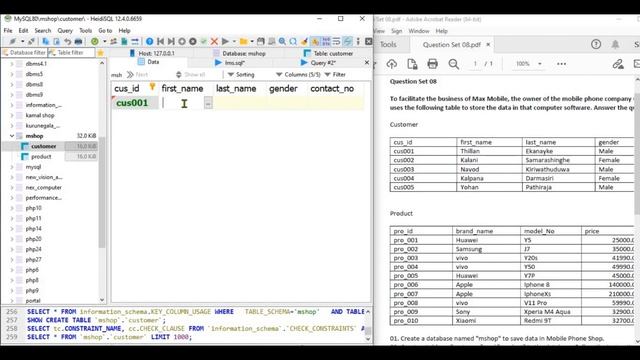Image resolution: width=640 pixels, height=360 pixels.
Task: Click the Undo arrow icon
Action: [68, 41]
